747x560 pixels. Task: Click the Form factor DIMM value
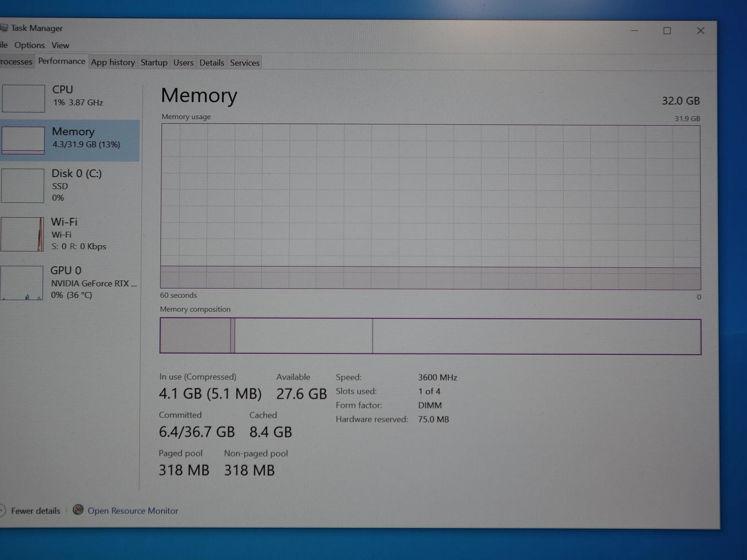[x=430, y=405]
